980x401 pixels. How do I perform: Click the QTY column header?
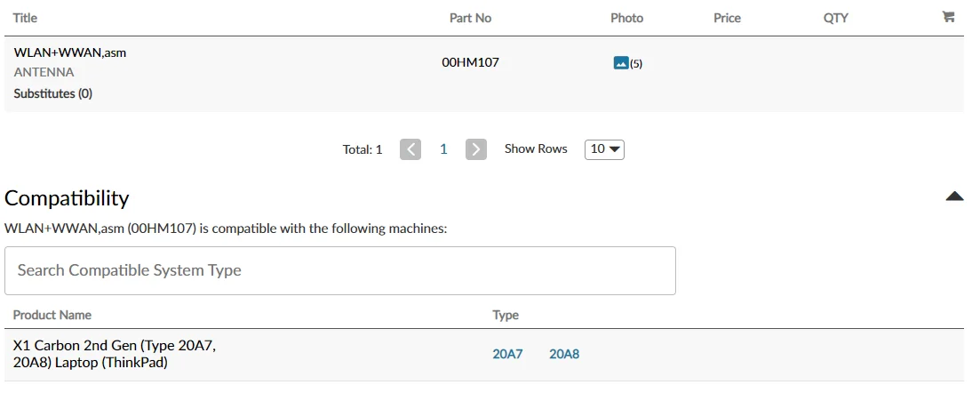835,18
